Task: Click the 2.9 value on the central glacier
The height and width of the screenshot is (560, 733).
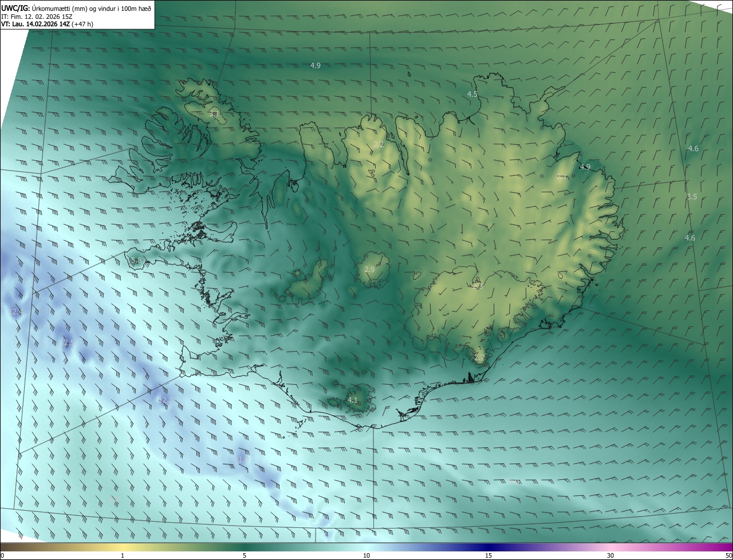Action: [x=369, y=270]
